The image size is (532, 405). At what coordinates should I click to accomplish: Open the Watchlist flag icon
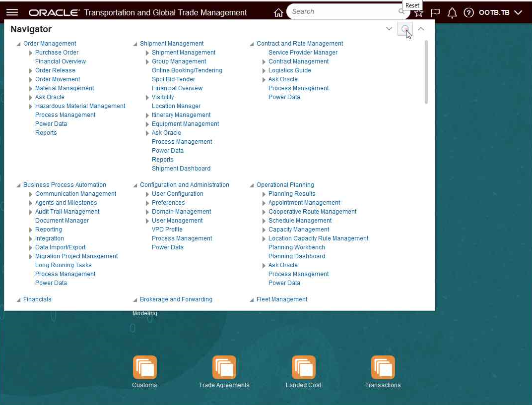coord(435,13)
